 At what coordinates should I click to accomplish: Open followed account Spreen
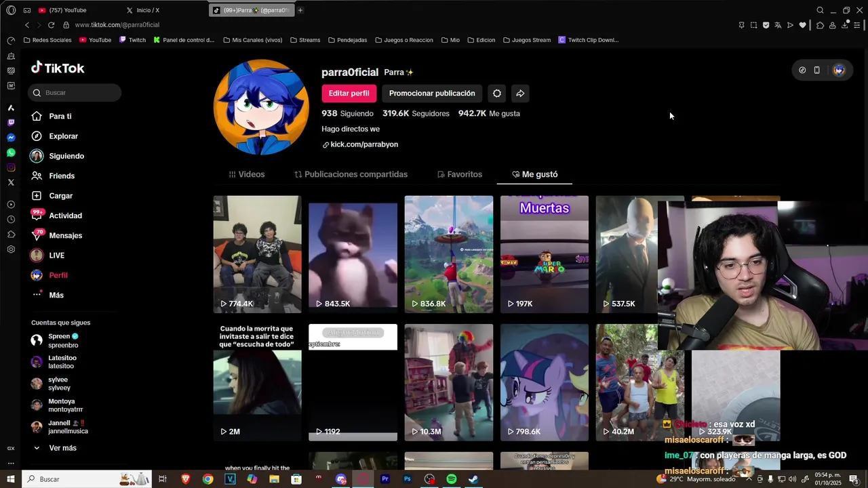tap(55, 340)
